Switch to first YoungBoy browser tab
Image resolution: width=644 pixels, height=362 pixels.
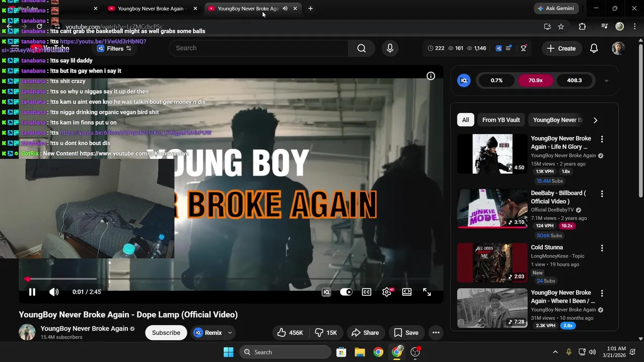pyautogui.click(x=151, y=9)
